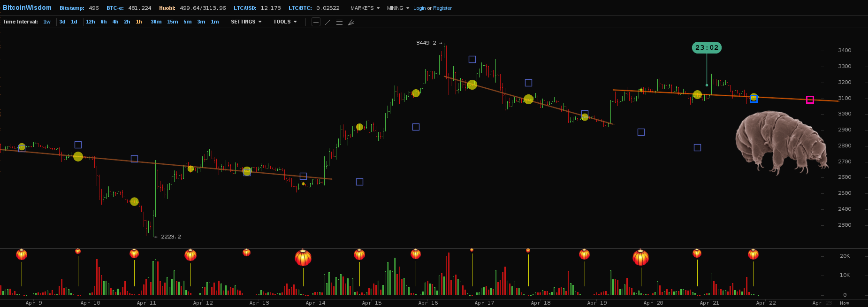The height and width of the screenshot is (307, 868).
Task: Set time interval to 30m
Action: coord(156,22)
